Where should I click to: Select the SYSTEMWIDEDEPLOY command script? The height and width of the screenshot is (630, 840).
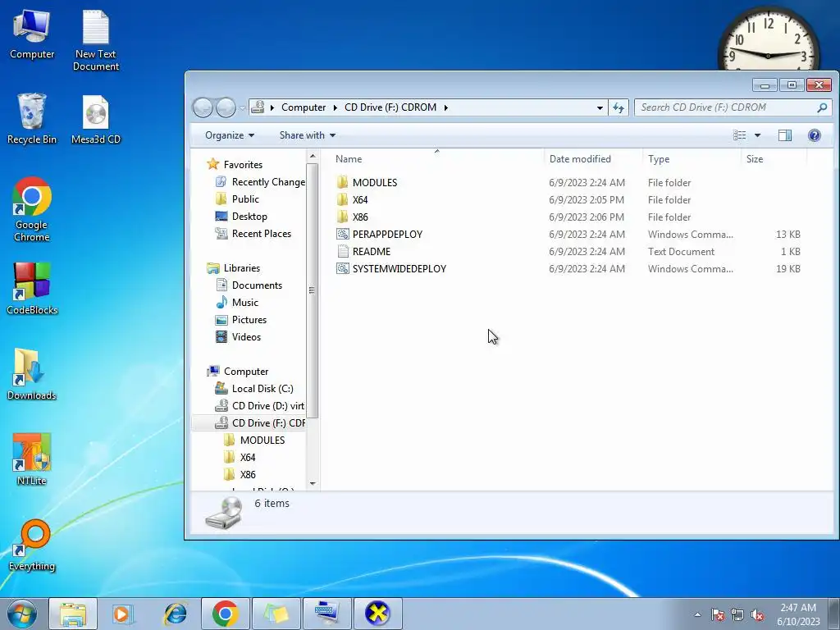pos(399,269)
